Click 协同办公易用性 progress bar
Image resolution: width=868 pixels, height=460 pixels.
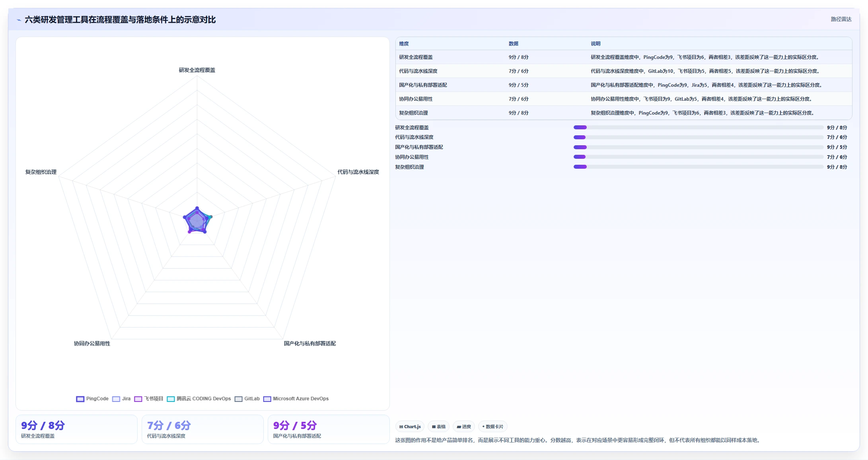[x=698, y=157]
